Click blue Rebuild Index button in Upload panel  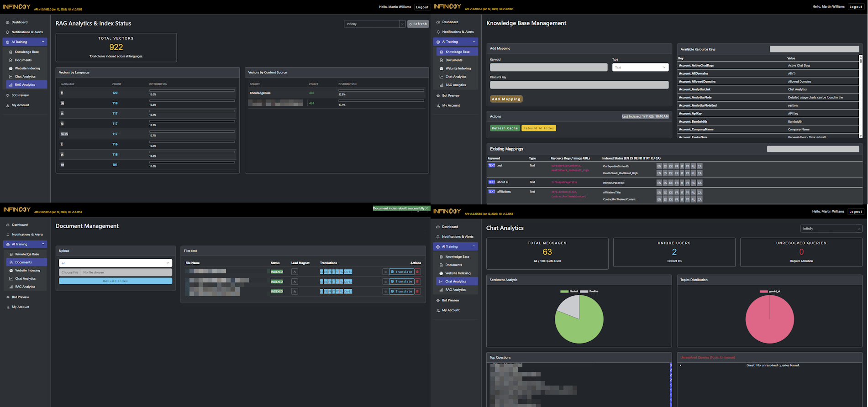[116, 281]
